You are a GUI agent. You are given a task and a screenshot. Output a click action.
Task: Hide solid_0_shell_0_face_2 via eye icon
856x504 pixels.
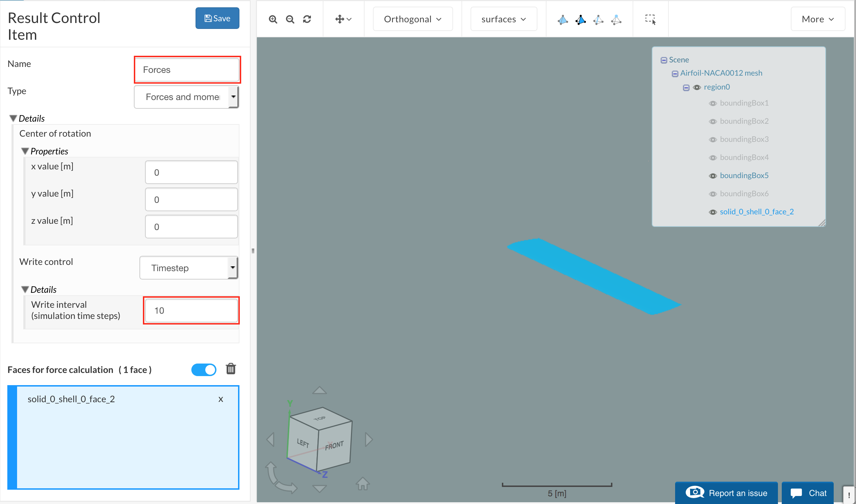713,212
